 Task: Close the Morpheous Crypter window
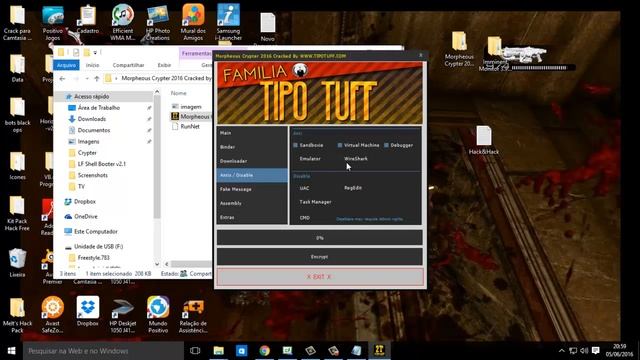(421, 56)
